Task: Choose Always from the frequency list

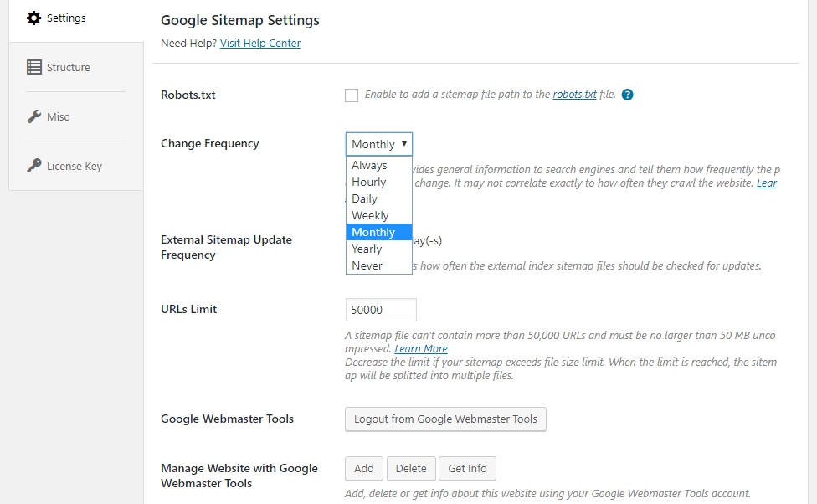Action: pyautogui.click(x=379, y=165)
